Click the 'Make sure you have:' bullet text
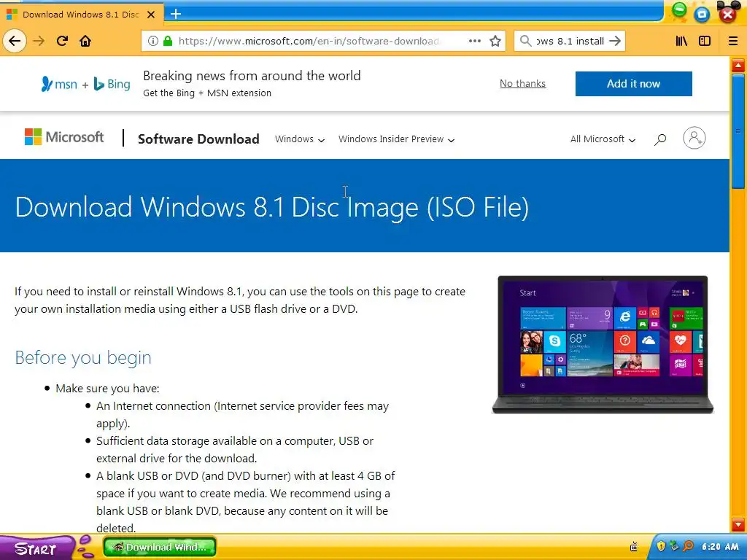 pyautogui.click(x=108, y=389)
